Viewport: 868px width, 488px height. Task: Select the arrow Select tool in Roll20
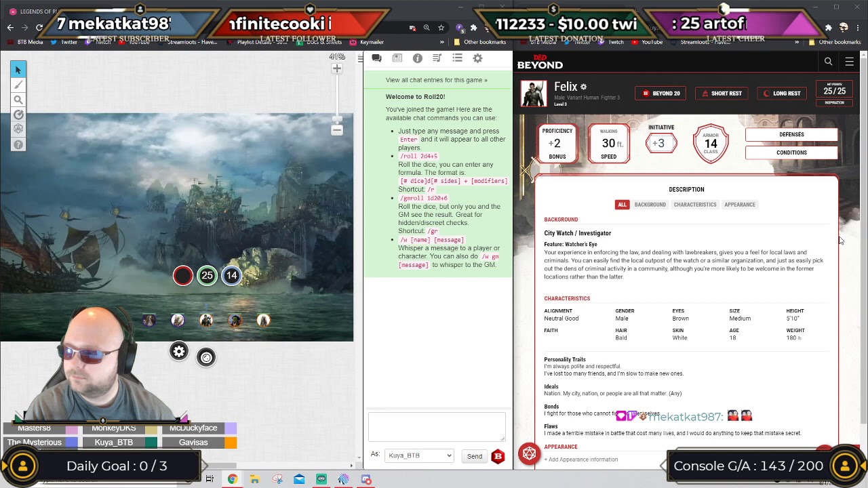pos(18,70)
